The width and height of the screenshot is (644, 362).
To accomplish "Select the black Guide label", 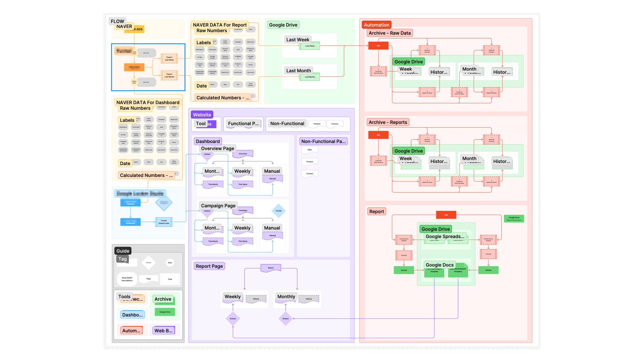I will (123, 251).
